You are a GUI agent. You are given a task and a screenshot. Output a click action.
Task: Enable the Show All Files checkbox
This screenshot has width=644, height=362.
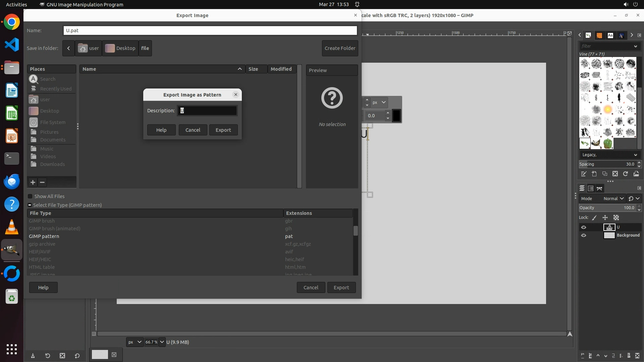(30, 196)
